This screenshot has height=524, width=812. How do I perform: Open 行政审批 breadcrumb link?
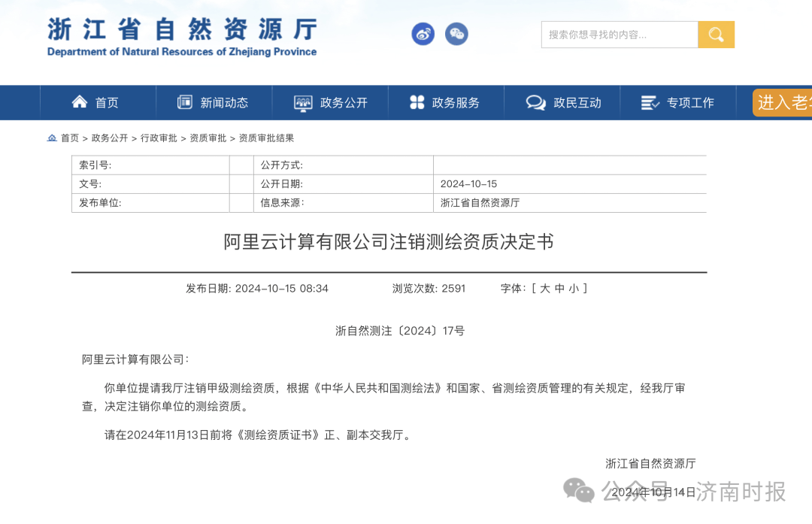click(159, 138)
